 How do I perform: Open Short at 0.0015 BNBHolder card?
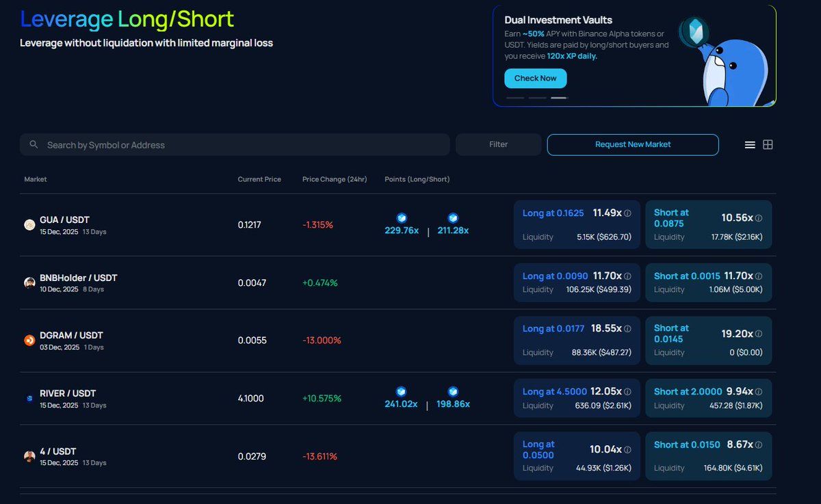(x=708, y=282)
